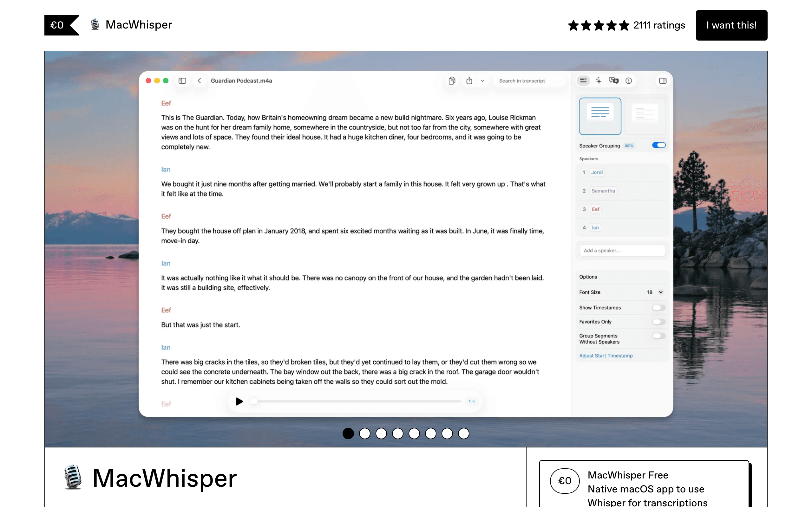
Task: Disable the Speaker Grouping beta toggle
Action: coord(658,145)
